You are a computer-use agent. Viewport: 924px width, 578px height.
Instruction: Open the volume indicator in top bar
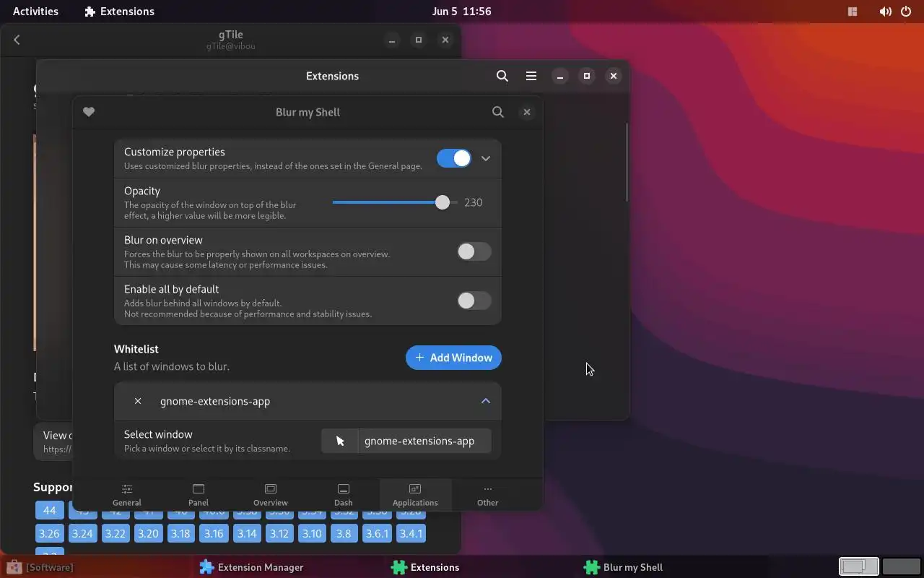[886, 12]
